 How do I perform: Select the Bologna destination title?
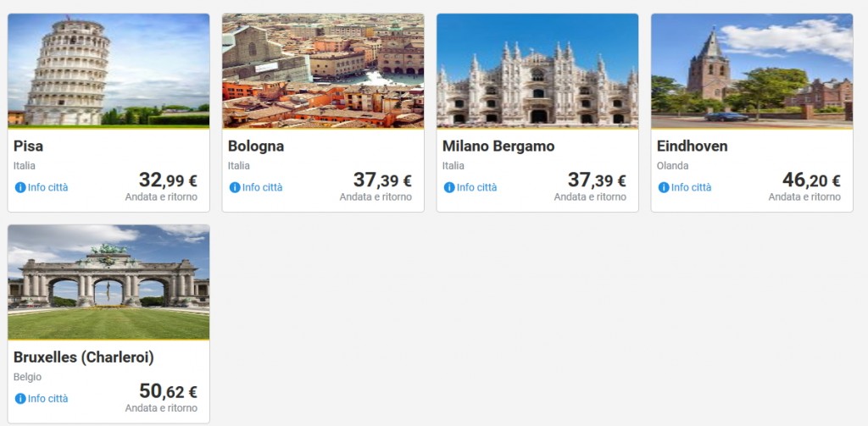click(256, 146)
